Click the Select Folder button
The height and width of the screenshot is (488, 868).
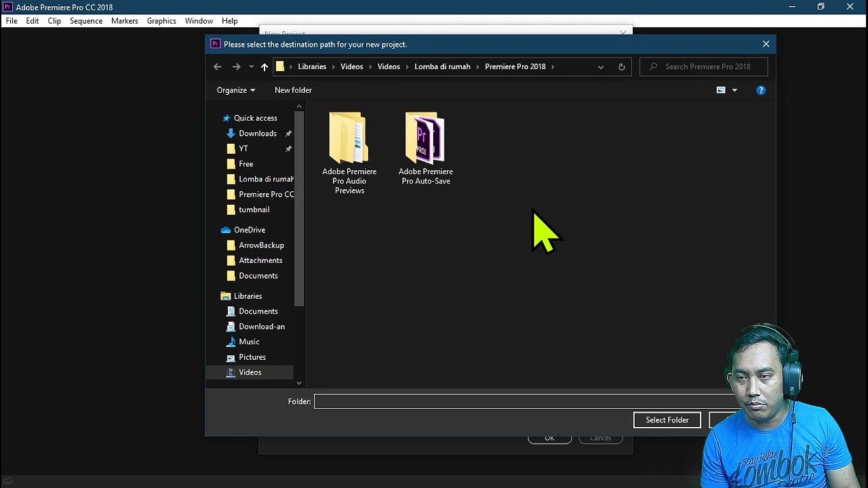(667, 420)
